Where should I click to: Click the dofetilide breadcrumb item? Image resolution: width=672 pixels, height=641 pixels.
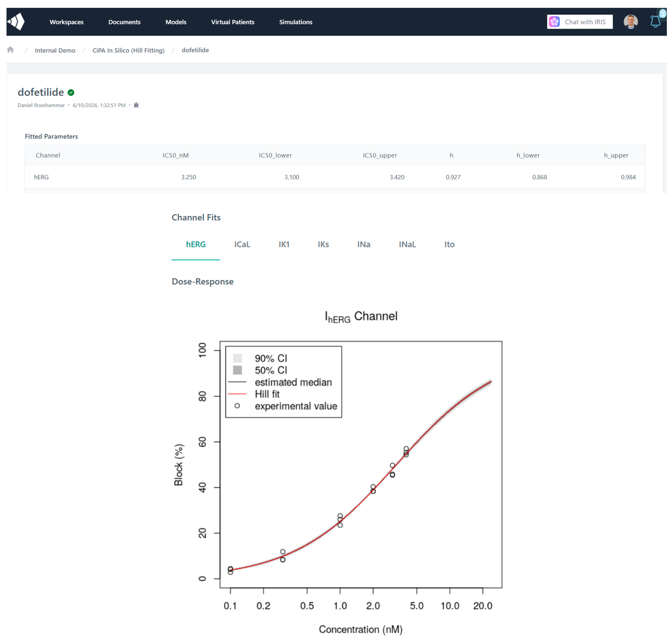195,50
